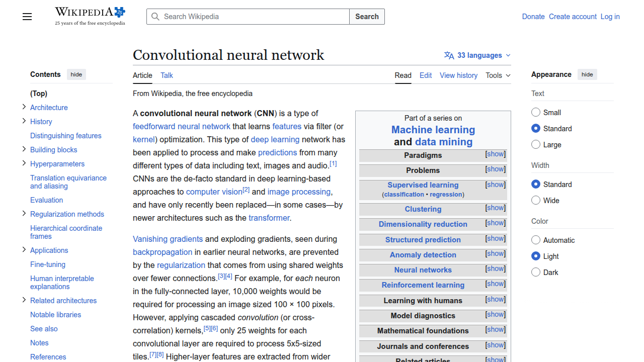The width and height of the screenshot is (644, 362).
Task: Click the Log in link
Action: (x=610, y=17)
